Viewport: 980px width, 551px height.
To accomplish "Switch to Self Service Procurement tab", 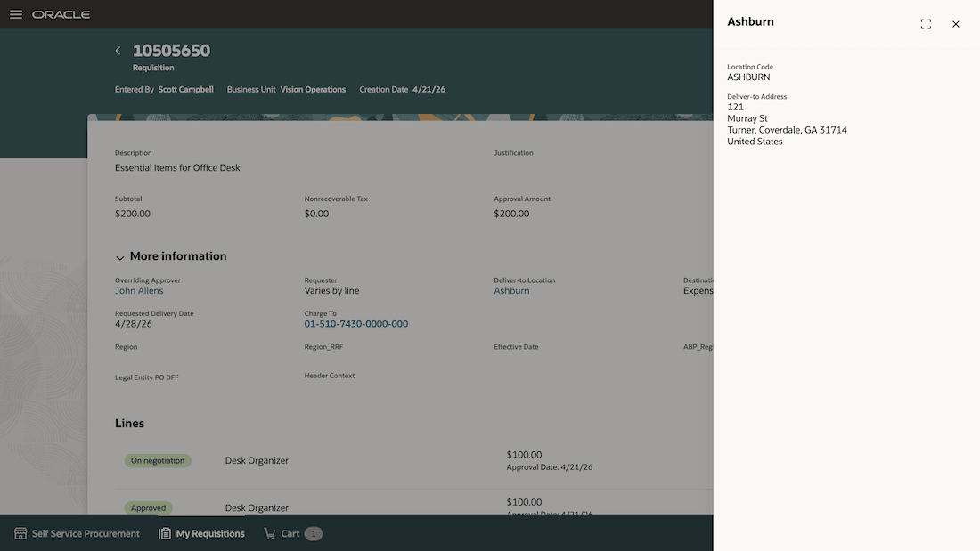I will tap(77, 533).
